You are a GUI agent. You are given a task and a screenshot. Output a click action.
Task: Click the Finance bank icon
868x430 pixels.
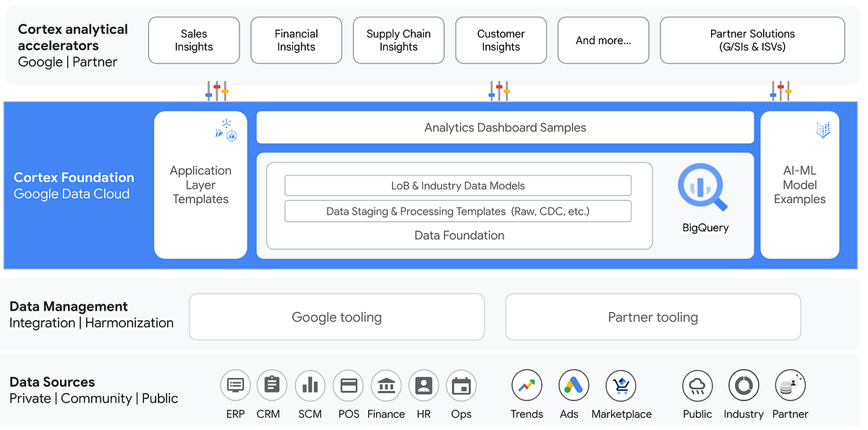click(386, 385)
